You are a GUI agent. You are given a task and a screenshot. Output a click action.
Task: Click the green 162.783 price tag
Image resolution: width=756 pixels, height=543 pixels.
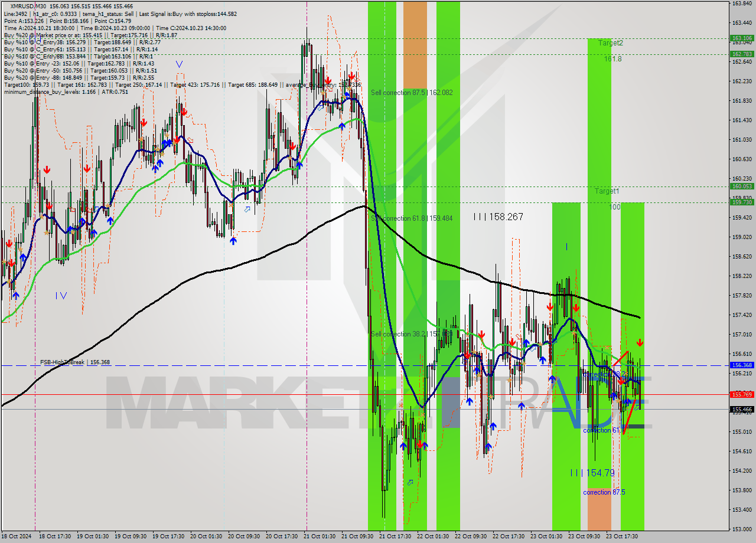[x=742, y=54]
